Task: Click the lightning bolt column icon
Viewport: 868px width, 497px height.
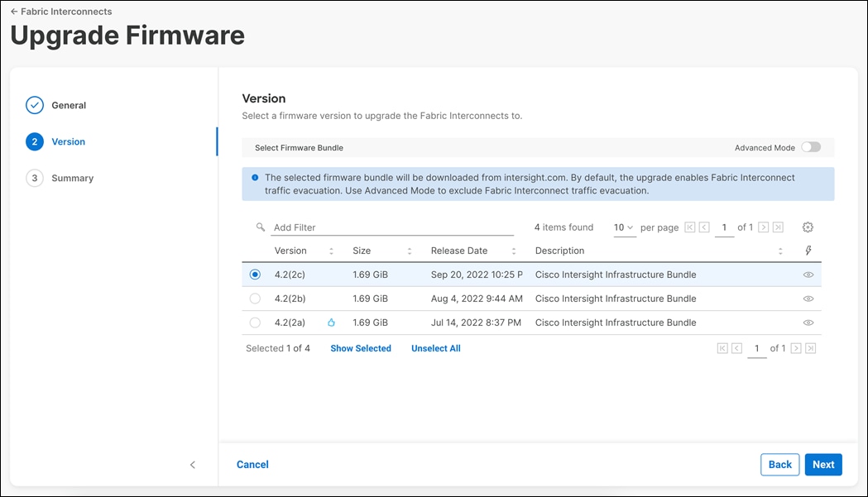Action: point(808,251)
